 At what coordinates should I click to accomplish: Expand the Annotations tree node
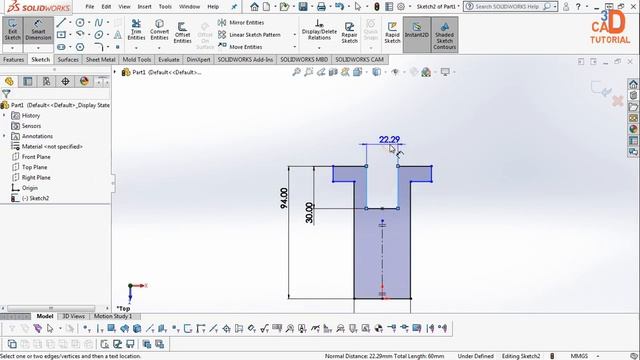[x=4, y=136]
